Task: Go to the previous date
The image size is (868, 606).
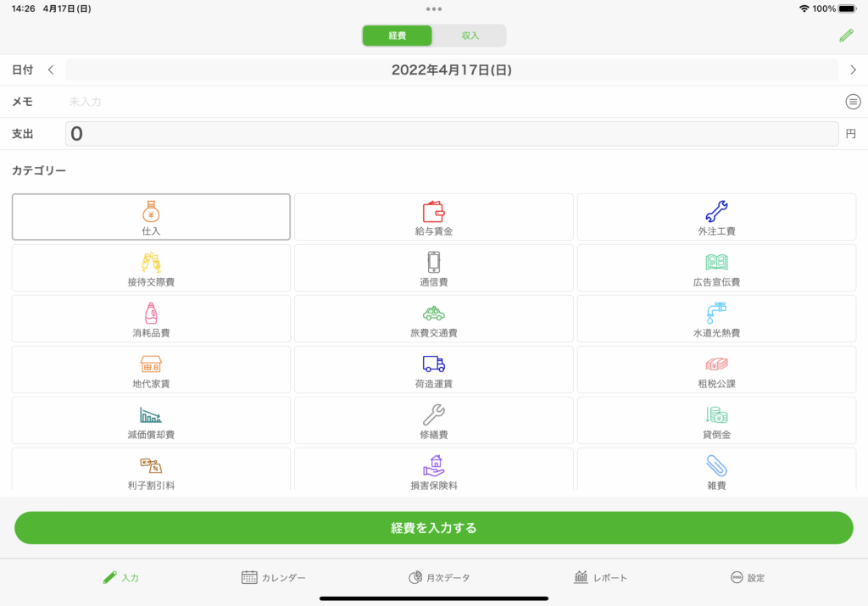Action: 51,69
